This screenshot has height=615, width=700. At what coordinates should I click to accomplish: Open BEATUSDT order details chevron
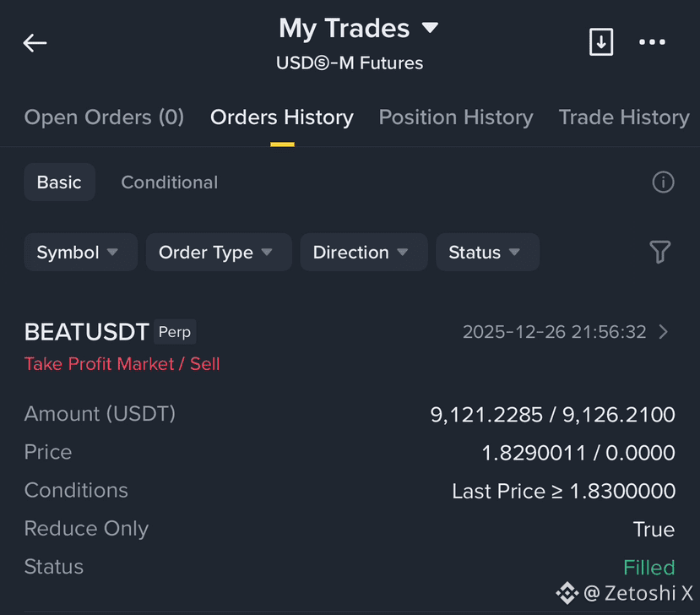coord(664,332)
